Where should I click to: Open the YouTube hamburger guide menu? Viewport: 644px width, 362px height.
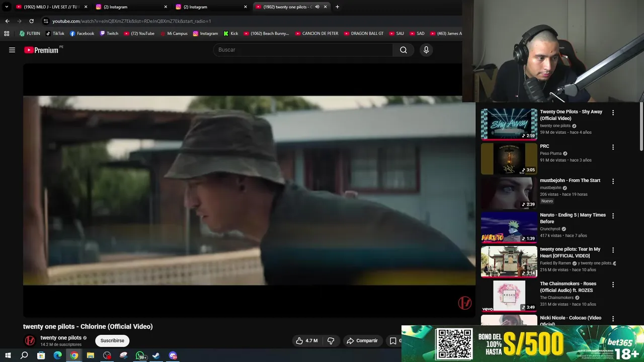click(12, 50)
